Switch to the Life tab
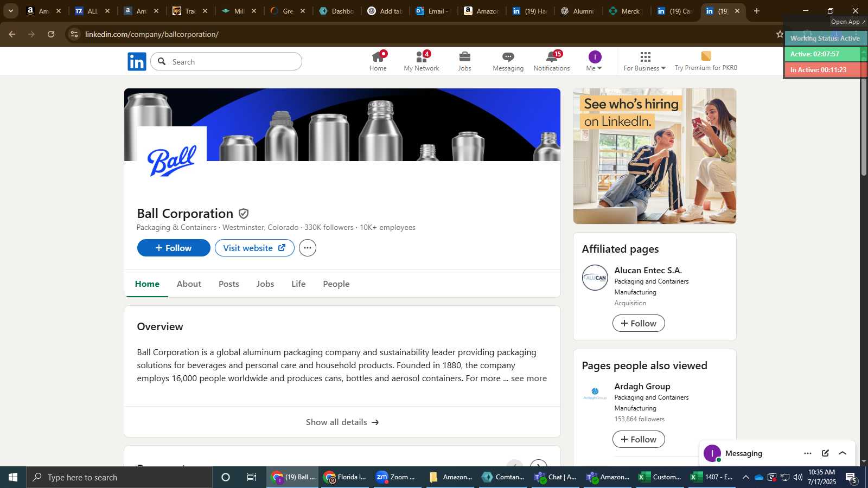The width and height of the screenshot is (868, 488). (298, 284)
